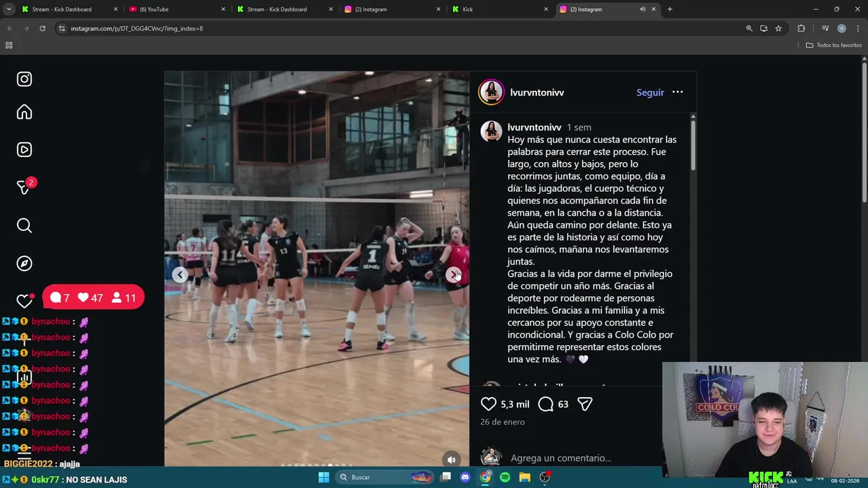
Task: Go to next carousel image arrow
Action: click(x=454, y=274)
